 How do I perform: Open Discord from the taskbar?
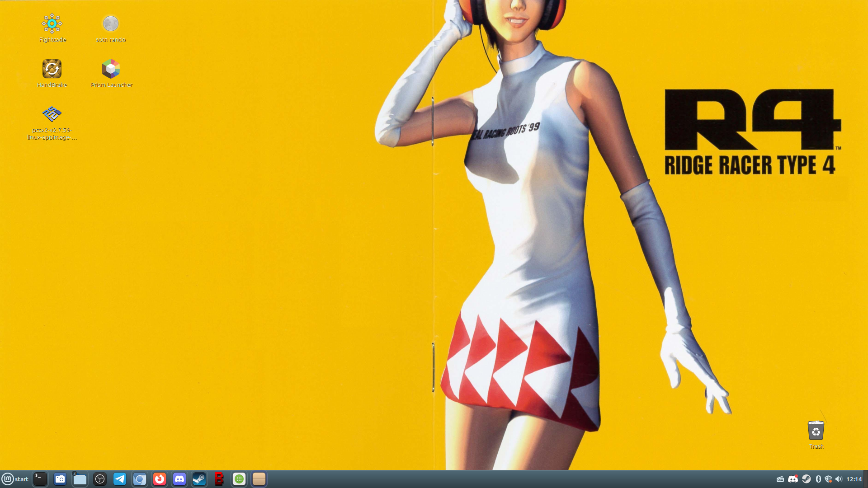179,479
